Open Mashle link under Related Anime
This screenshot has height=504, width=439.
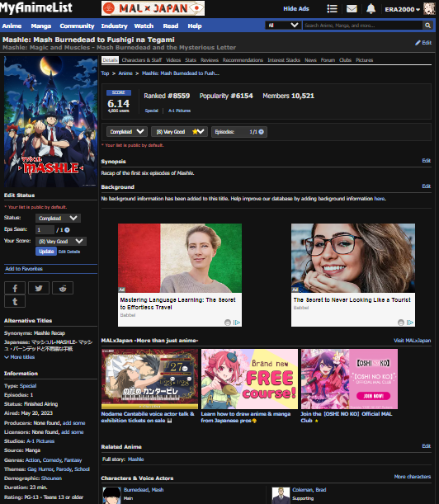(x=135, y=459)
